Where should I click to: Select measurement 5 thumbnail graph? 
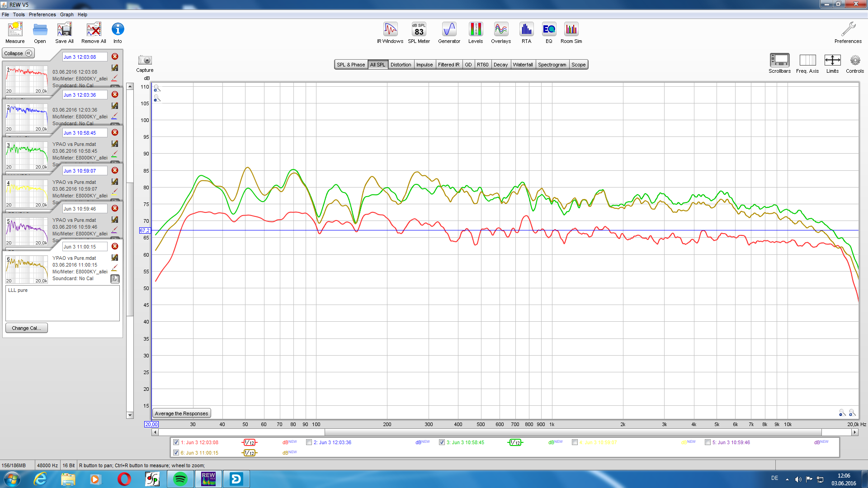point(27,232)
